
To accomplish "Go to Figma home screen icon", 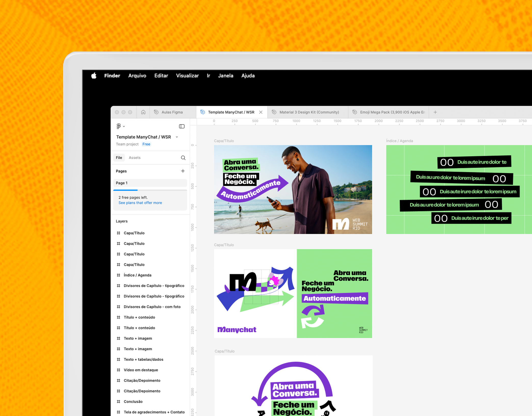I will click(x=143, y=112).
